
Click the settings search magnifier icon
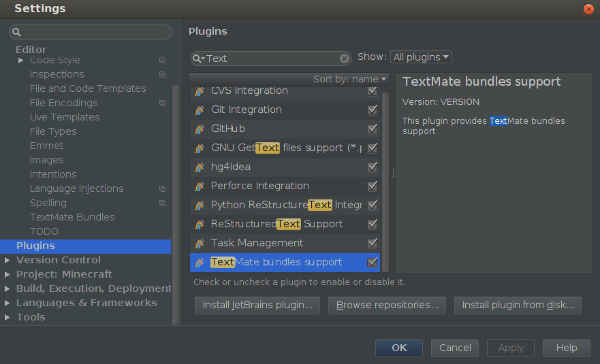click(x=16, y=32)
